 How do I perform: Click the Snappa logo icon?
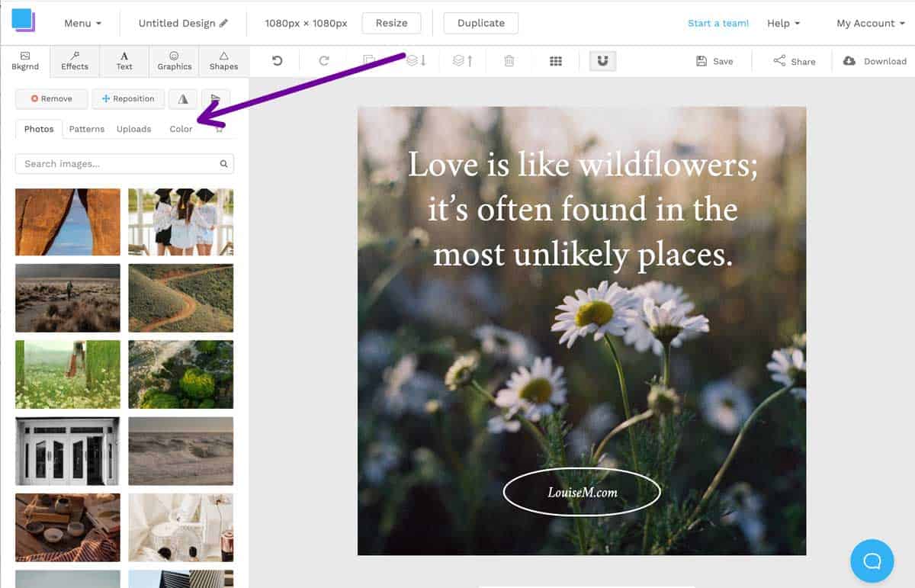point(23,21)
